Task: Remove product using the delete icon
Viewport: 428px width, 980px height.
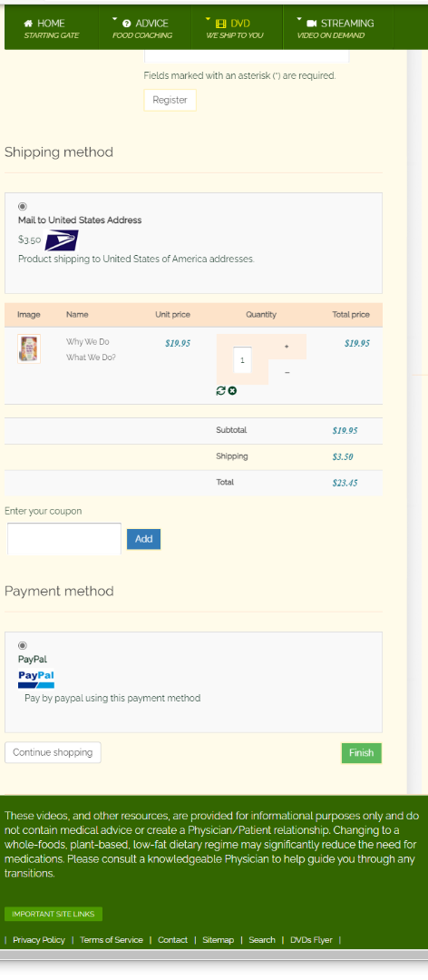Action: pos(232,390)
